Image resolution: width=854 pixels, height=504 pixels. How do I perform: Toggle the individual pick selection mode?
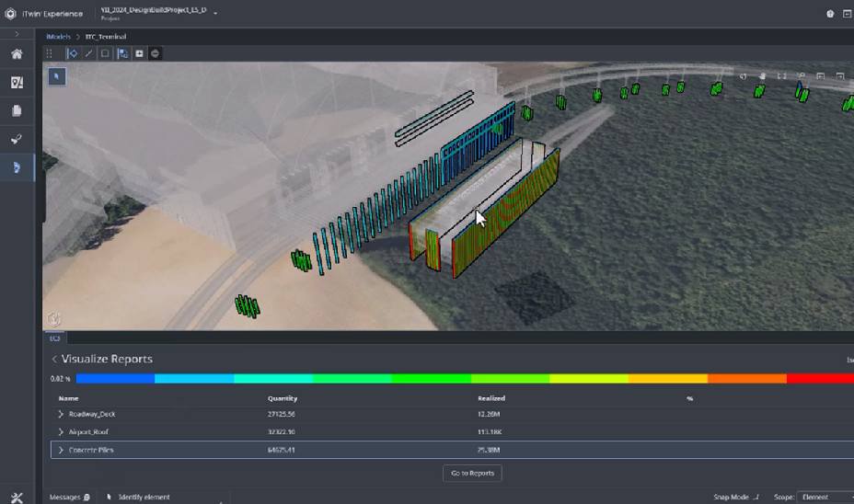(73, 53)
